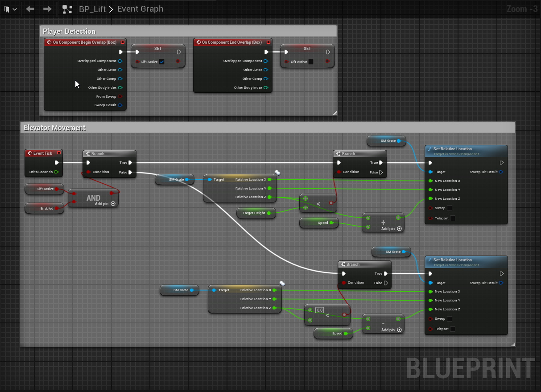Toggle Teleport checkbox on upper Set Relative Location

point(453,218)
